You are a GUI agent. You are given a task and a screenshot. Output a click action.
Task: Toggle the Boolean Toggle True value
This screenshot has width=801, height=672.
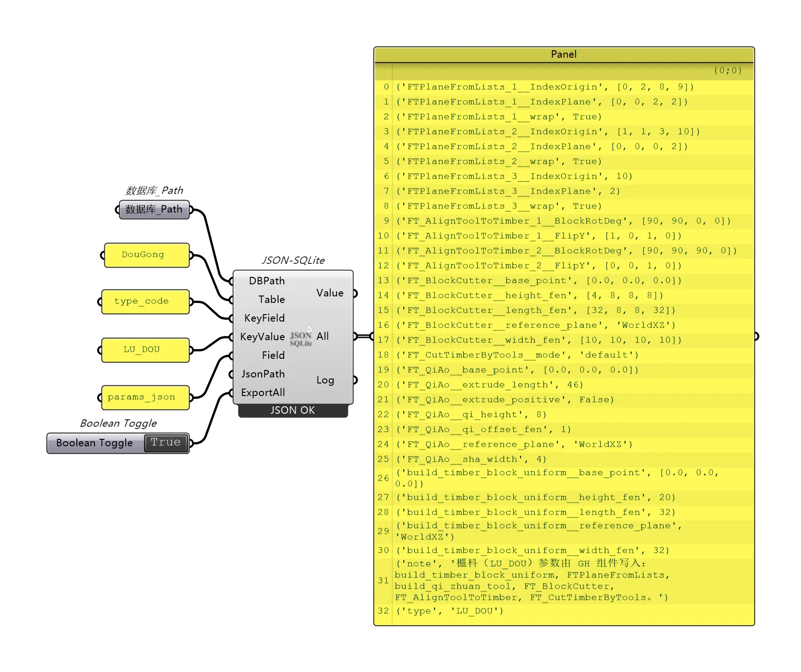point(165,443)
